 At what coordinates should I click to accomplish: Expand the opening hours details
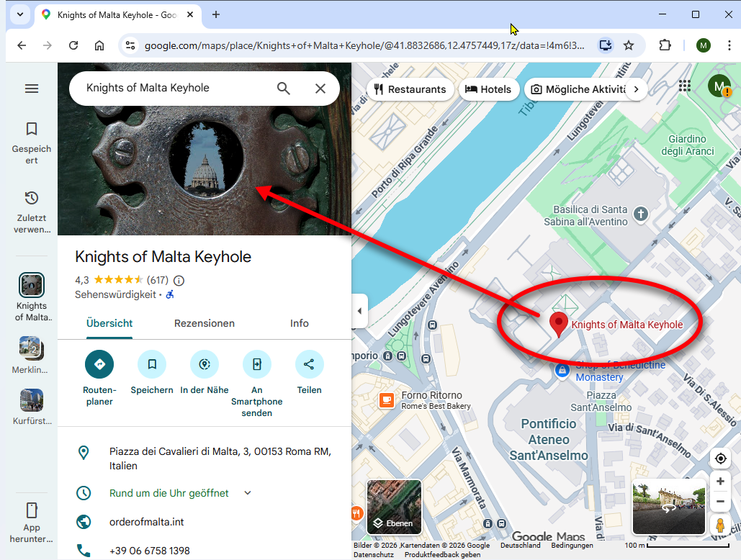click(x=248, y=493)
